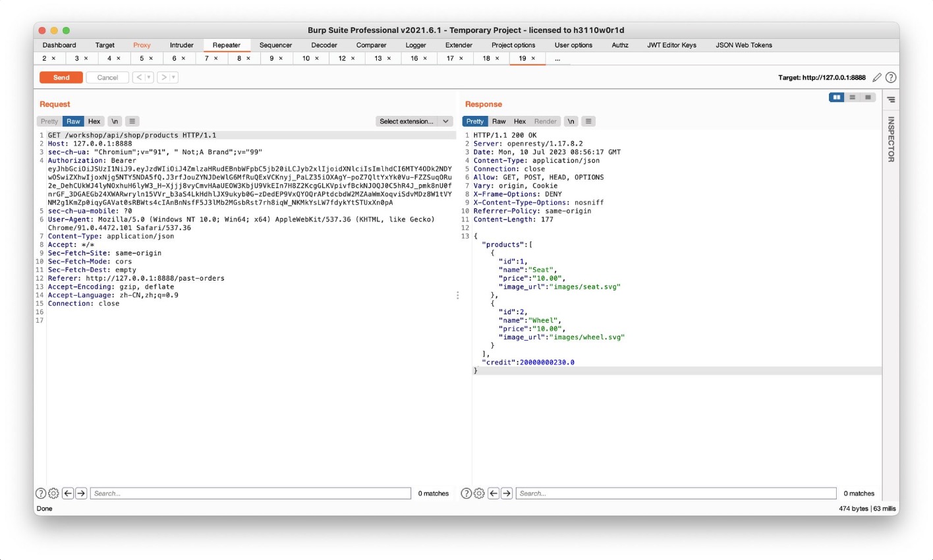933x560 pixels.
Task: Open Request search help icon
Action: [41, 493]
